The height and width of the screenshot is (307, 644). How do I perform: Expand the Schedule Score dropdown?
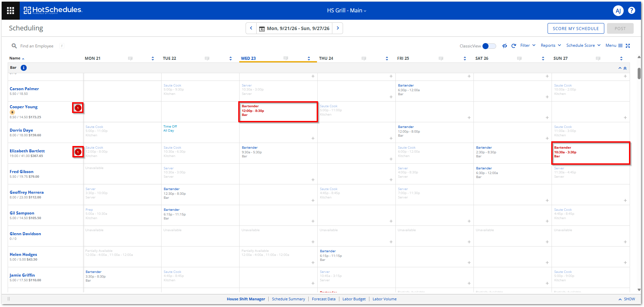583,45
